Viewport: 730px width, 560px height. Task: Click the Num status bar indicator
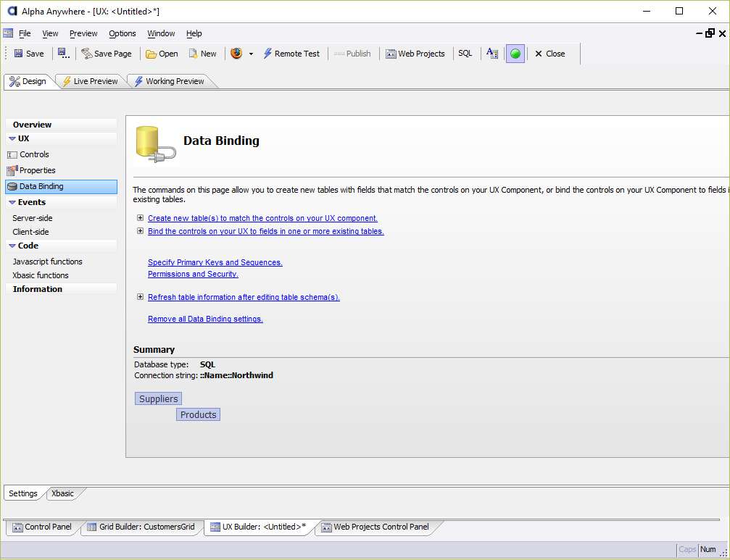pyautogui.click(x=708, y=549)
